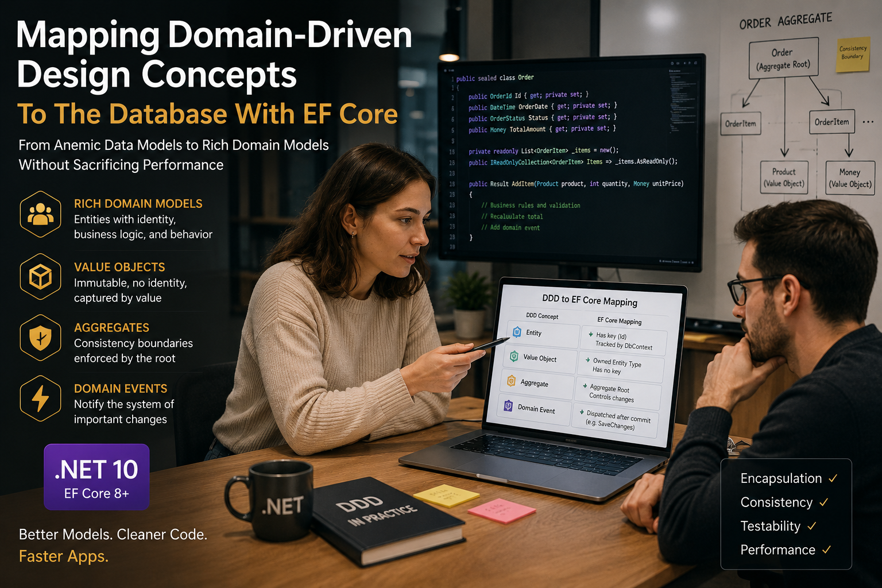Click the Consistency Boundary sticky note
This screenshot has height=588, width=882.
pos(853,55)
